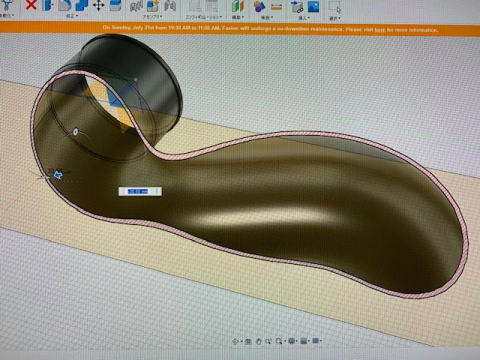This screenshot has height=360, width=480.
Task: Select the Pan hand tool in navigation bar
Action: point(258,341)
